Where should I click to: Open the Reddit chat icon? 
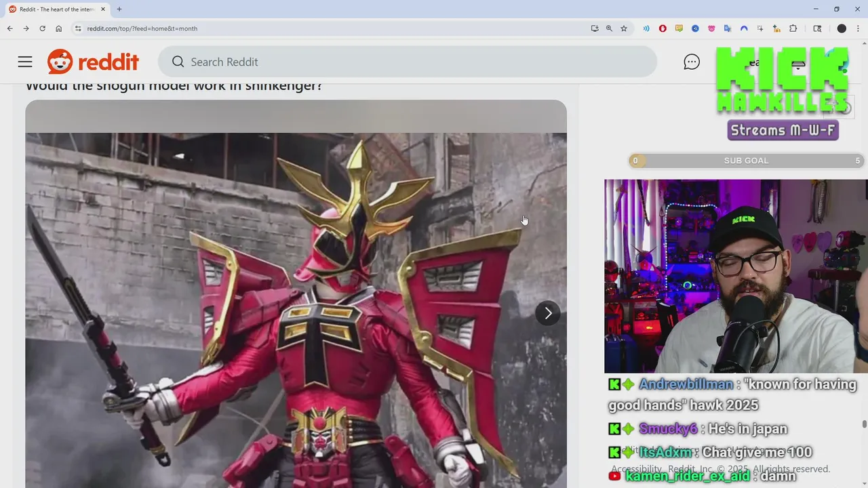(691, 62)
